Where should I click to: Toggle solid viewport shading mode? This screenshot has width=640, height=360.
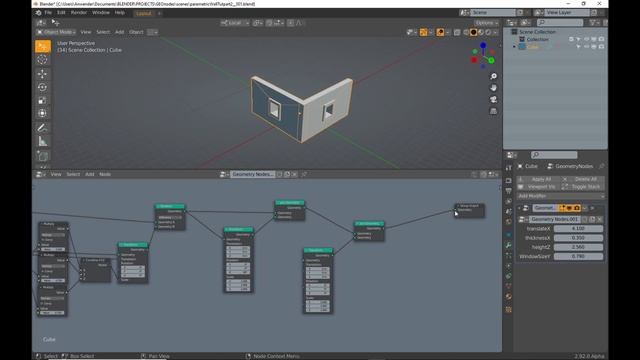[473, 32]
